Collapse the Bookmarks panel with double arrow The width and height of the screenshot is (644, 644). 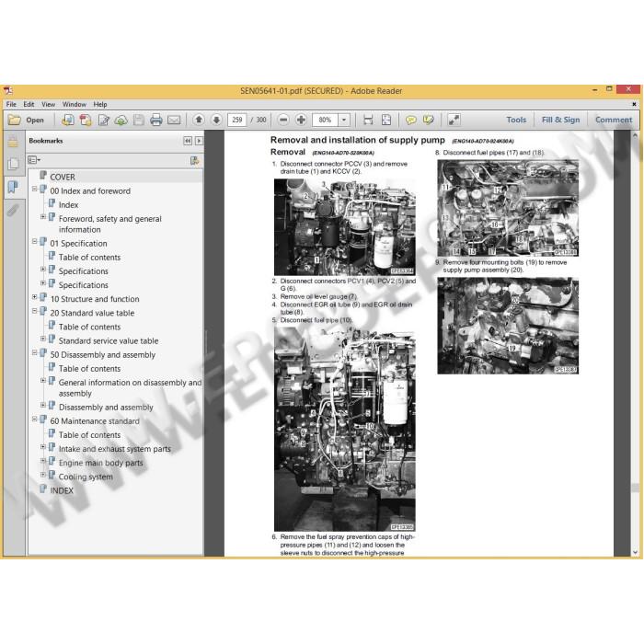click(x=188, y=141)
